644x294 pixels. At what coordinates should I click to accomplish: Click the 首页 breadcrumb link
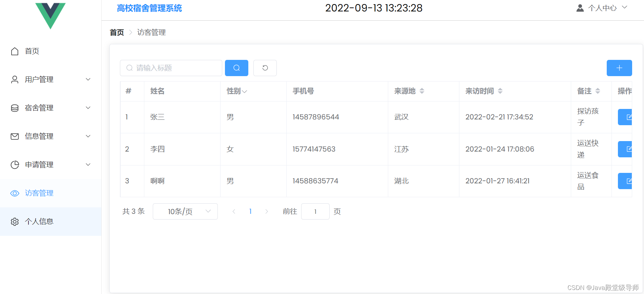click(117, 32)
